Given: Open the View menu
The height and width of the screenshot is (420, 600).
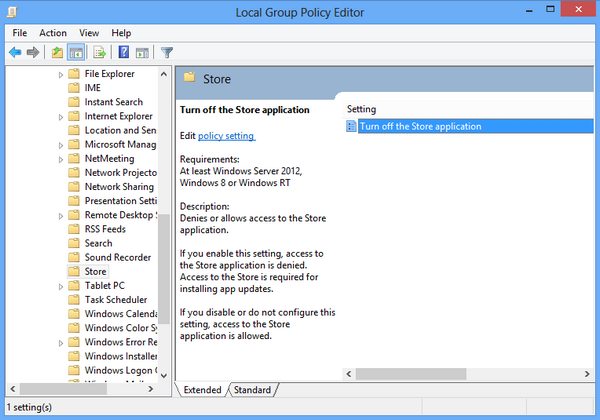Looking at the screenshot, I should point(89,33).
